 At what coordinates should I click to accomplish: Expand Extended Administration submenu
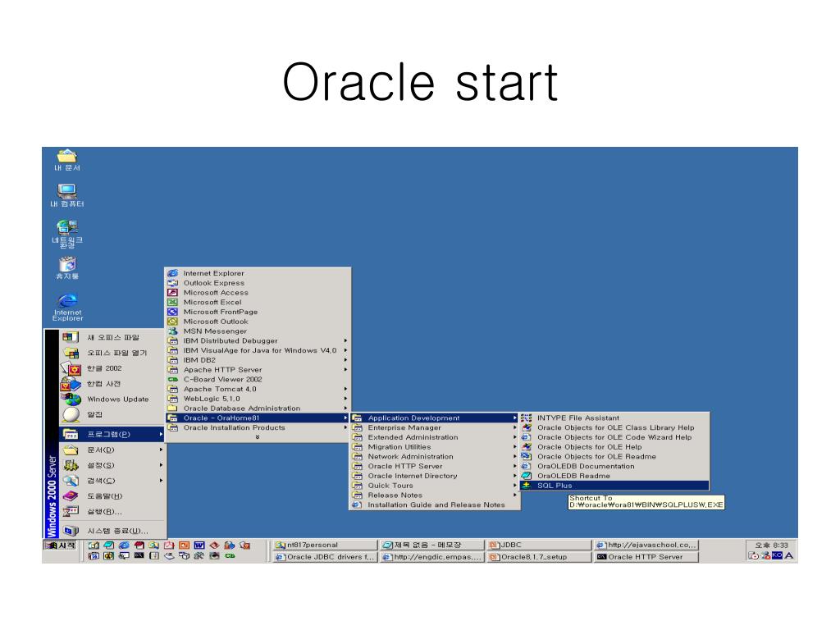point(435,437)
